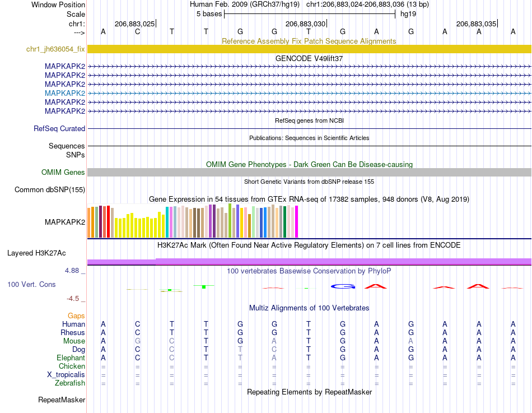This screenshot has width=532, height=413.
Task: Click the first red A PhyloP logo
Action: click(376, 286)
